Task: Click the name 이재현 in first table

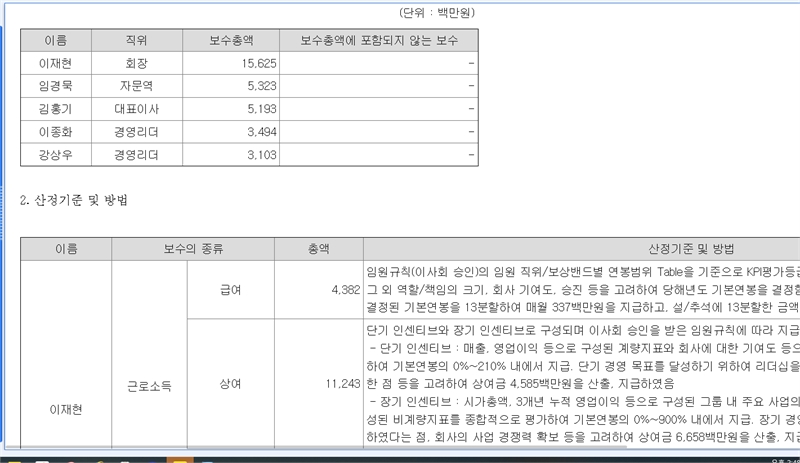Action: [56, 63]
